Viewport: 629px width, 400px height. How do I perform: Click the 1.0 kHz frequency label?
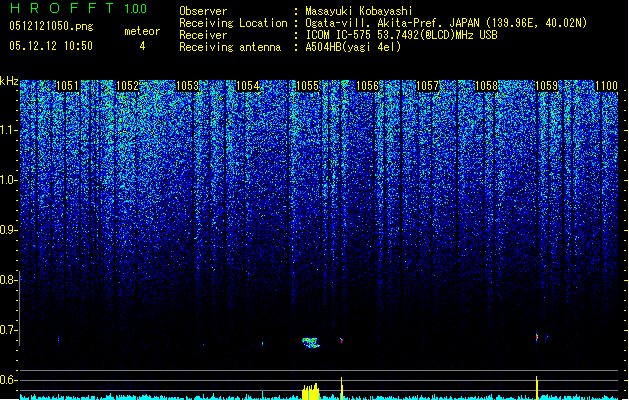8,180
